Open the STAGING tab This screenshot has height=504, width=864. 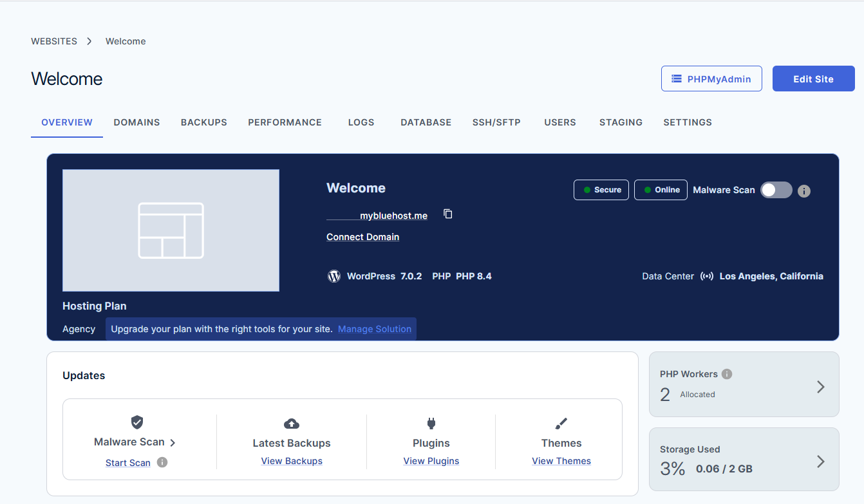[621, 122]
